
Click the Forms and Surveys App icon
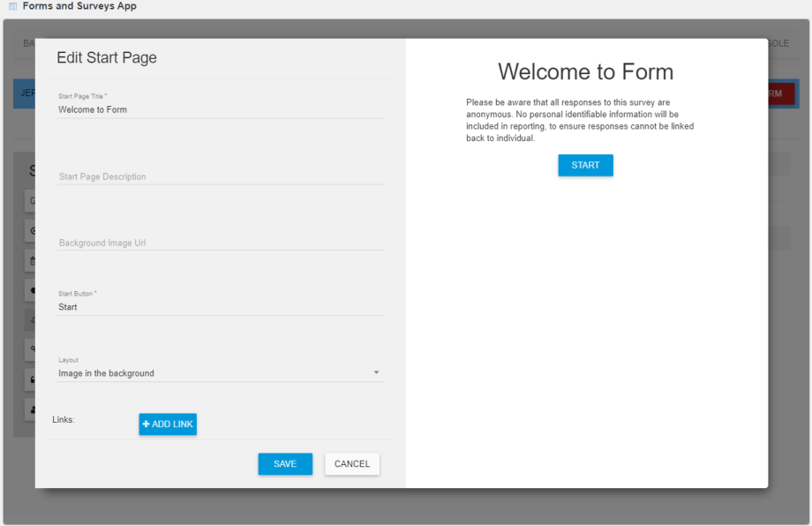[x=13, y=6]
